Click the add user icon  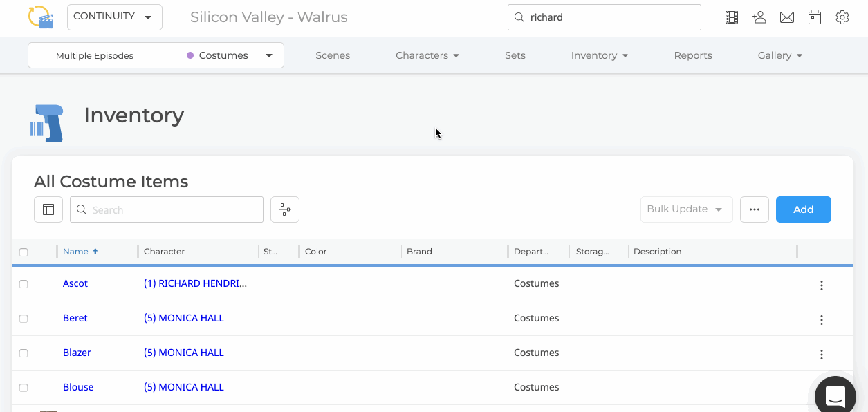click(759, 17)
